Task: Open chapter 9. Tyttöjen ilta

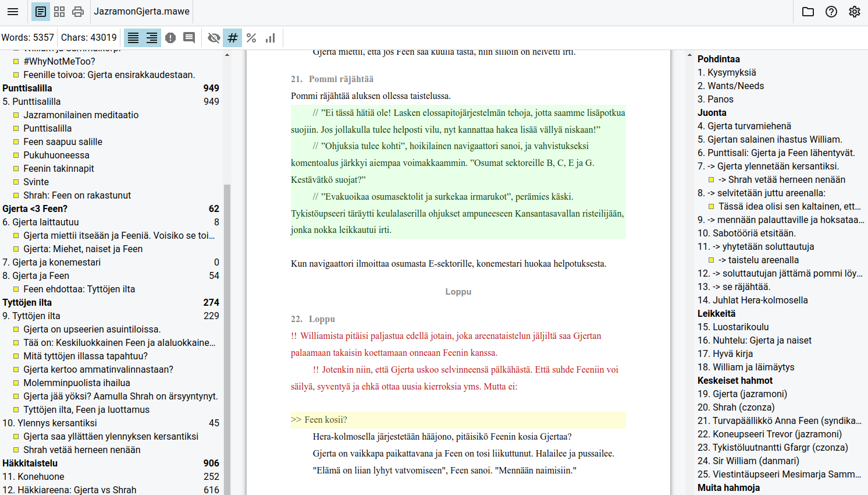Action: coord(111,316)
